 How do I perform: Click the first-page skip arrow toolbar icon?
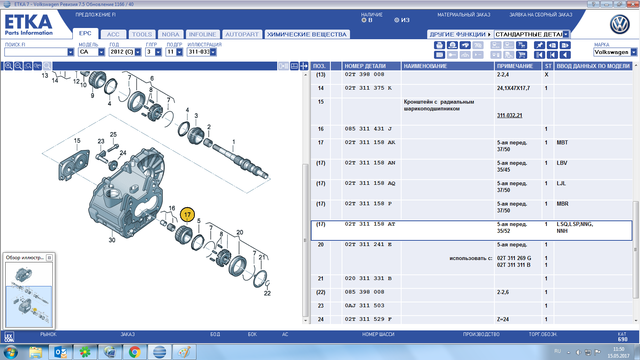[540, 55]
